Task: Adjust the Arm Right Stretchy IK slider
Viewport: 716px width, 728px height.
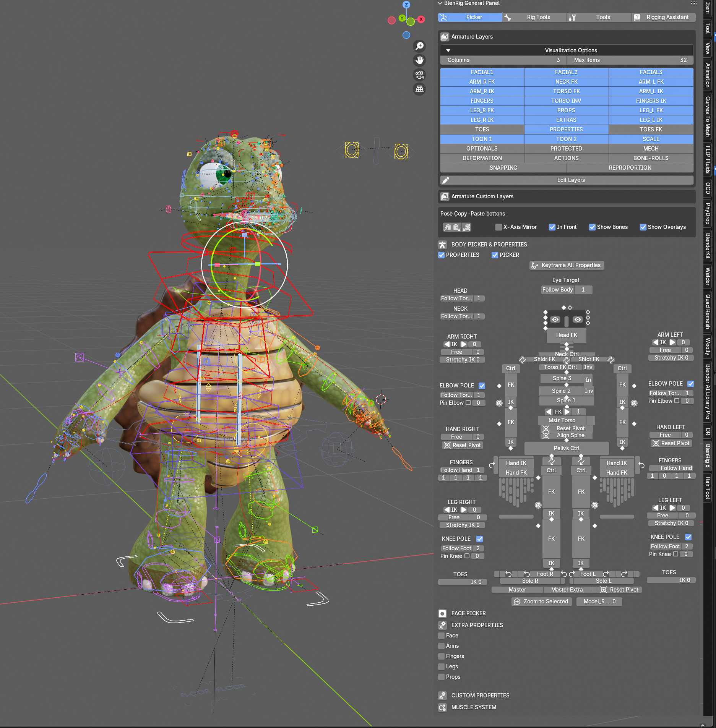Action: pyautogui.click(x=463, y=360)
